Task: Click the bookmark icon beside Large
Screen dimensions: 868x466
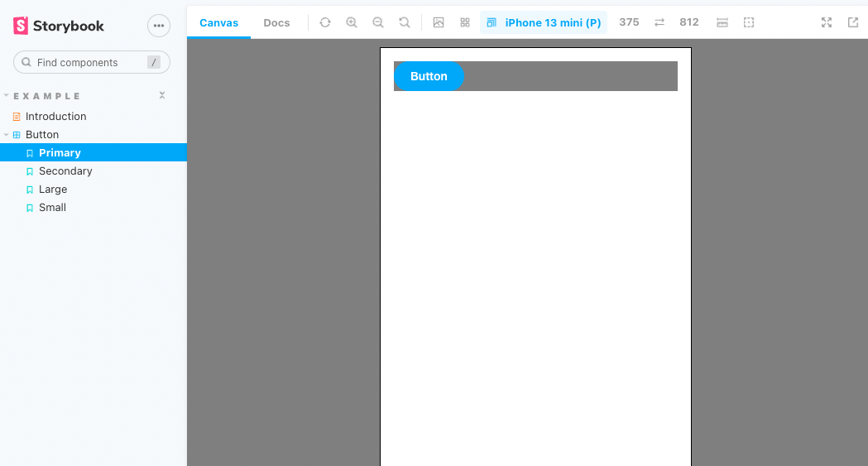Action: pos(30,190)
